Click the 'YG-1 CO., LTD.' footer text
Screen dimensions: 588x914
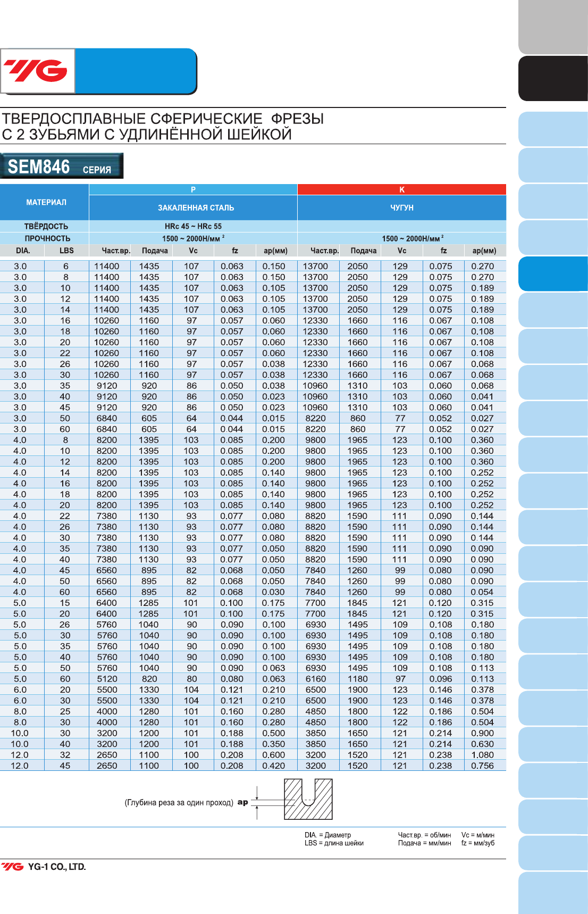(57, 867)
